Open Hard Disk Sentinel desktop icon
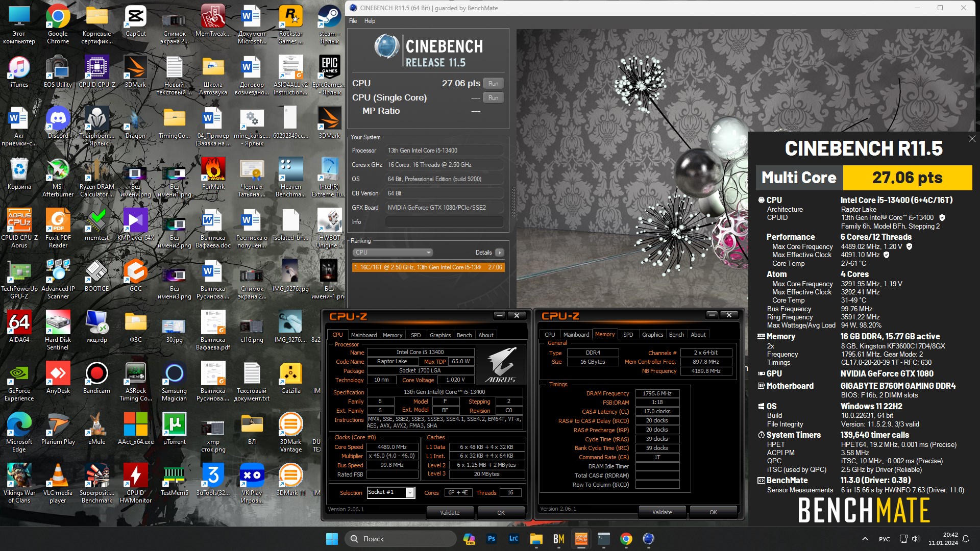The image size is (980, 551). [58, 330]
